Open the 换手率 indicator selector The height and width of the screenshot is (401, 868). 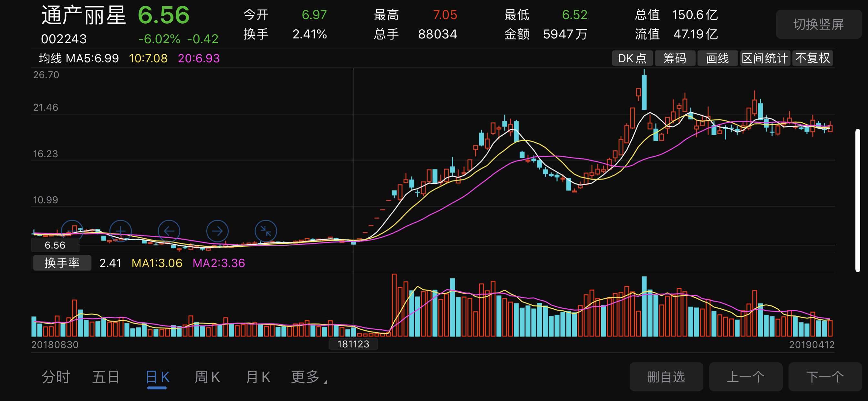click(x=62, y=263)
